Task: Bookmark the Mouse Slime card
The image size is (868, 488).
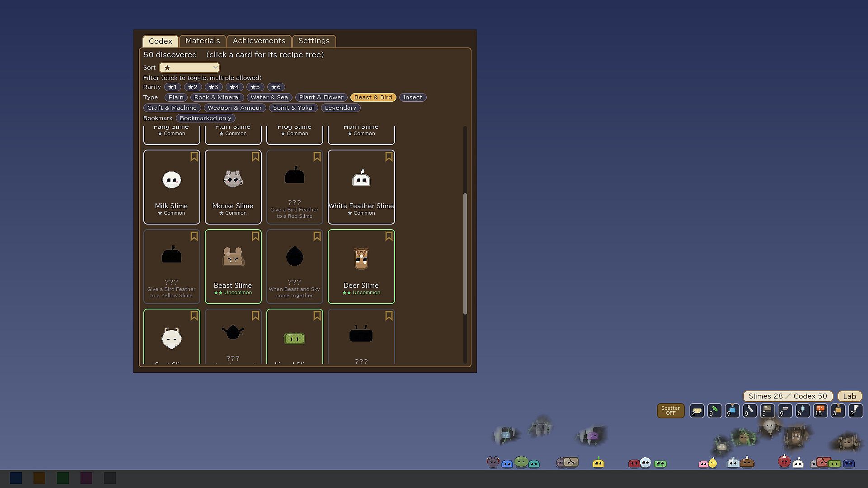Action: point(255,157)
